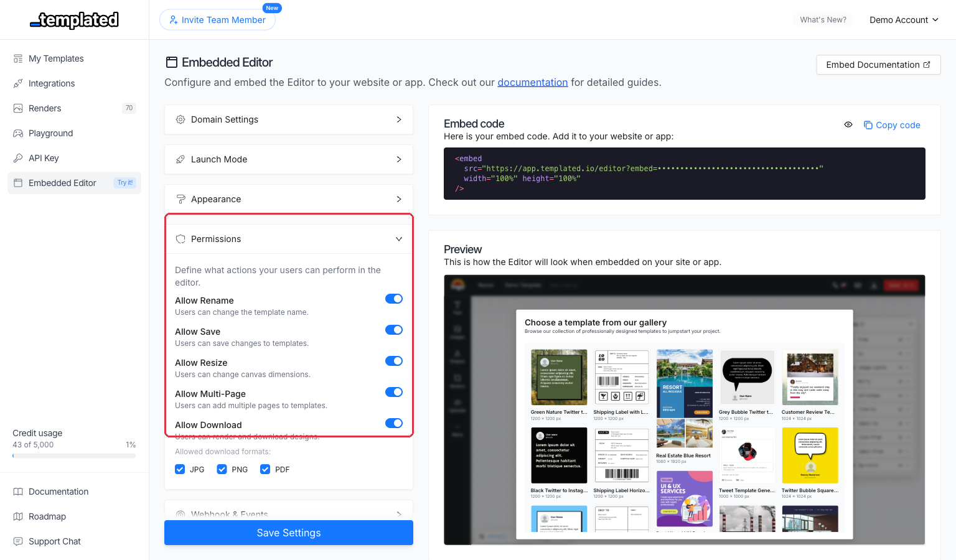Viewport: 956px width, 560px height.
Task: Click the Launch Mode rocket icon
Action: (x=180, y=159)
